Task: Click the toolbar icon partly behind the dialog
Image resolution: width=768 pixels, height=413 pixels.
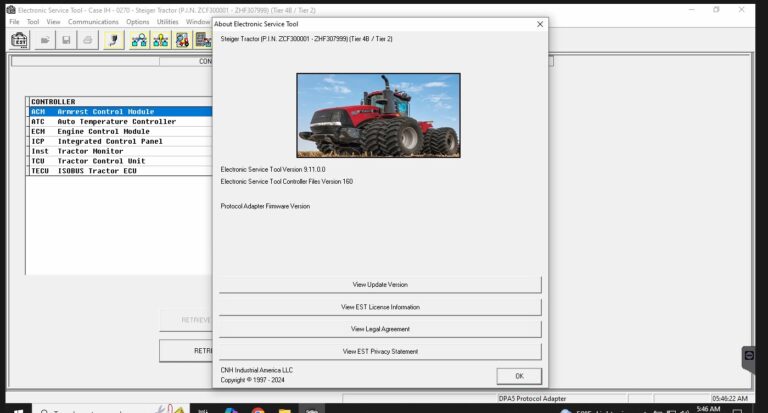Action: pyautogui.click(x=203, y=40)
